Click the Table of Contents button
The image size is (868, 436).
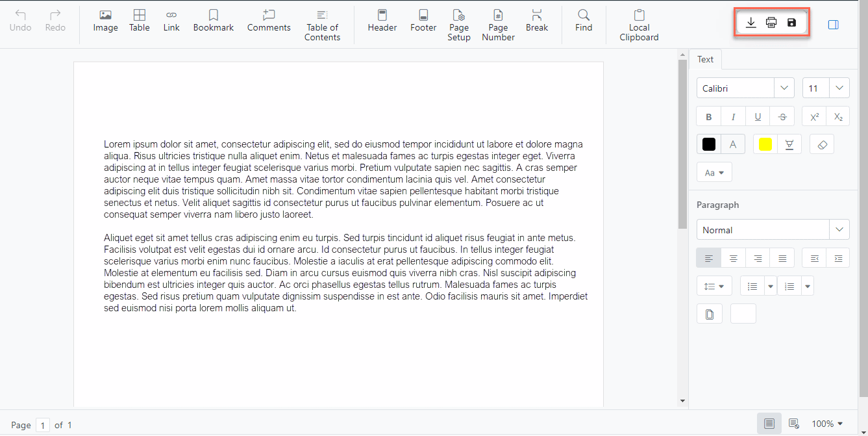pos(322,26)
